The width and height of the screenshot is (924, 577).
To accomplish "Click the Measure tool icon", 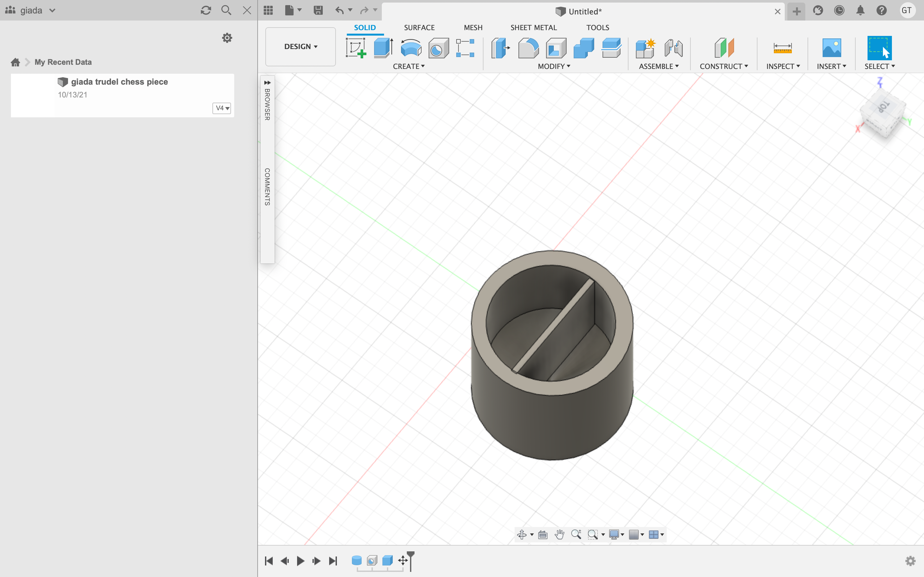I will 782,48.
